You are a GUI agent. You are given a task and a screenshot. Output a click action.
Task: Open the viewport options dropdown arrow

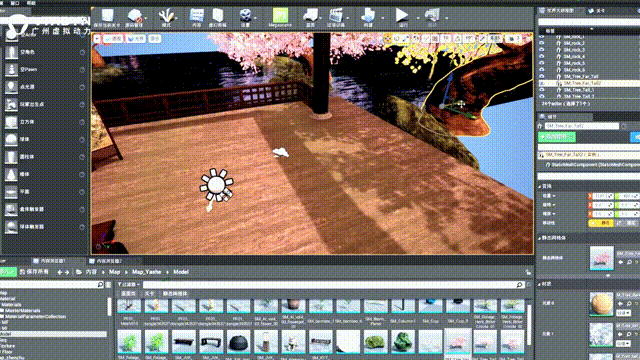coord(97,39)
